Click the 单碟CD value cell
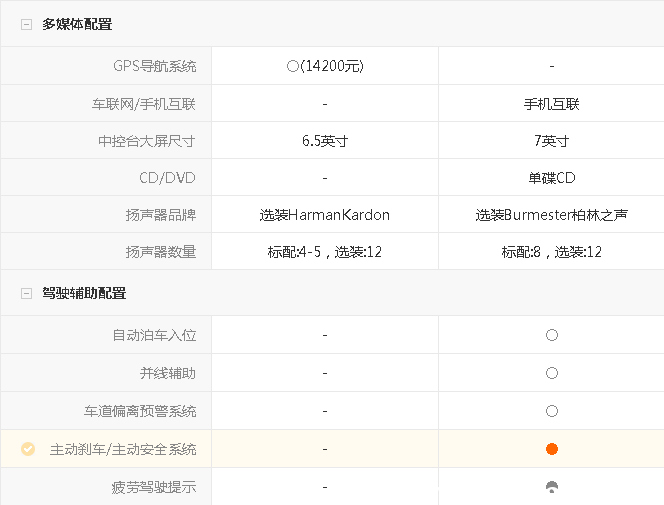664x505 pixels. click(551, 178)
